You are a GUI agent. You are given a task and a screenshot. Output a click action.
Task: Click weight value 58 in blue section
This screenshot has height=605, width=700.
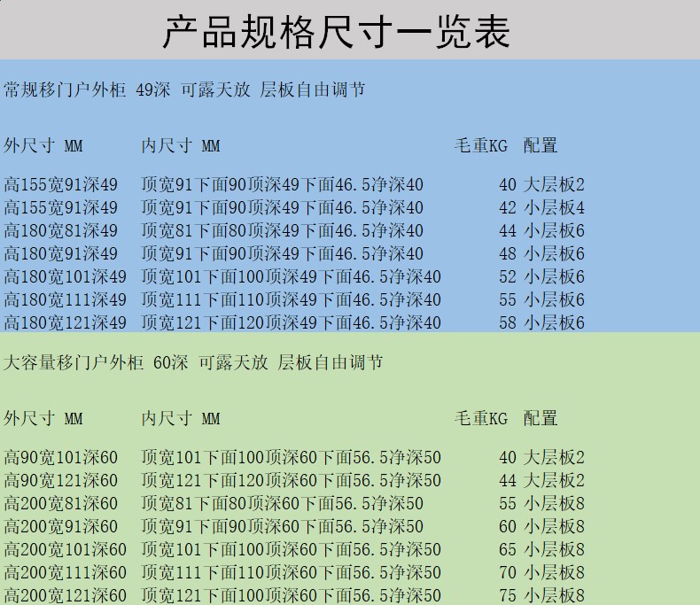coord(508,323)
